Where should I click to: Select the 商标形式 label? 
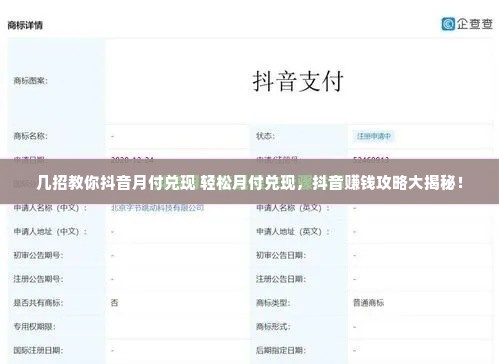tap(273, 327)
